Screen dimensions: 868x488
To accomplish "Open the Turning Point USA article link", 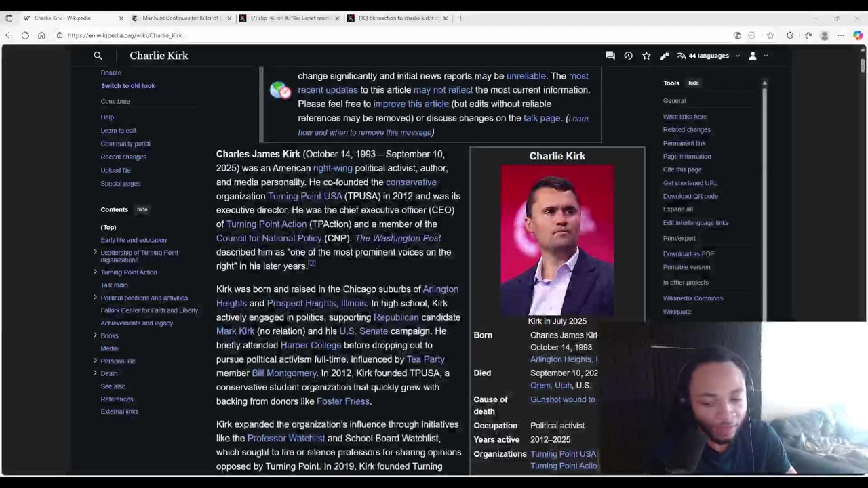I will 305,196.
